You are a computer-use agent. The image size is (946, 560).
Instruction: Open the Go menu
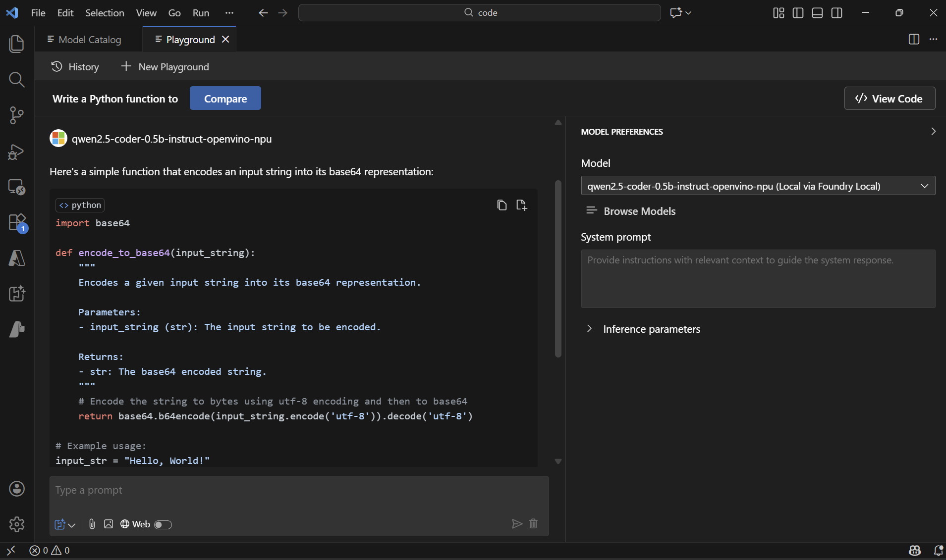pos(174,13)
